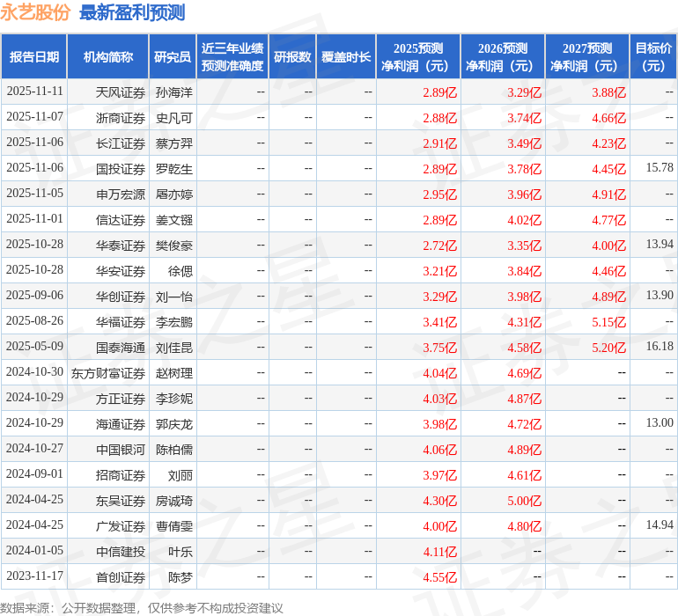Viewport: 678px width, 616px height.
Task: Click the 2027预测净利润 column header
Action: pos(586,57)
